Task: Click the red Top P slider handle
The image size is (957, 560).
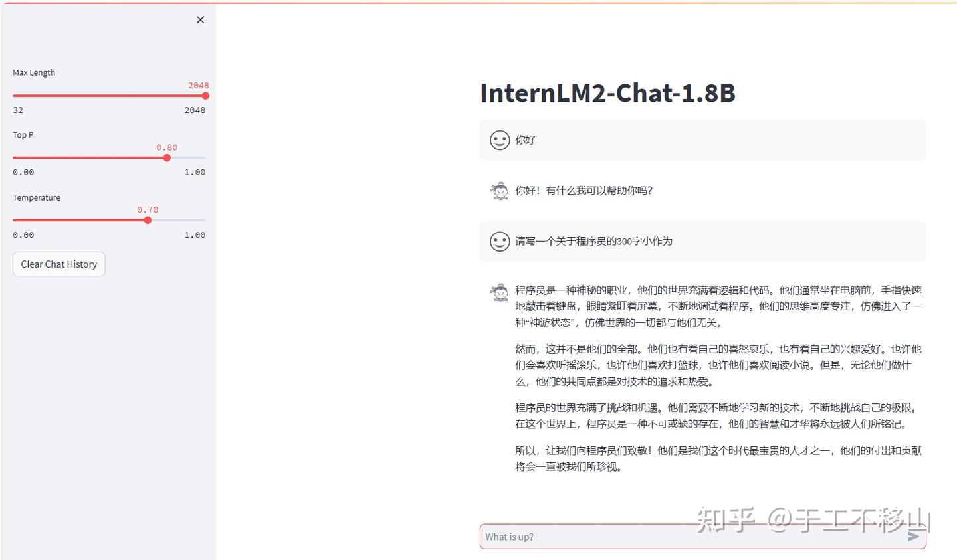Action: click(x=167, y=157)
